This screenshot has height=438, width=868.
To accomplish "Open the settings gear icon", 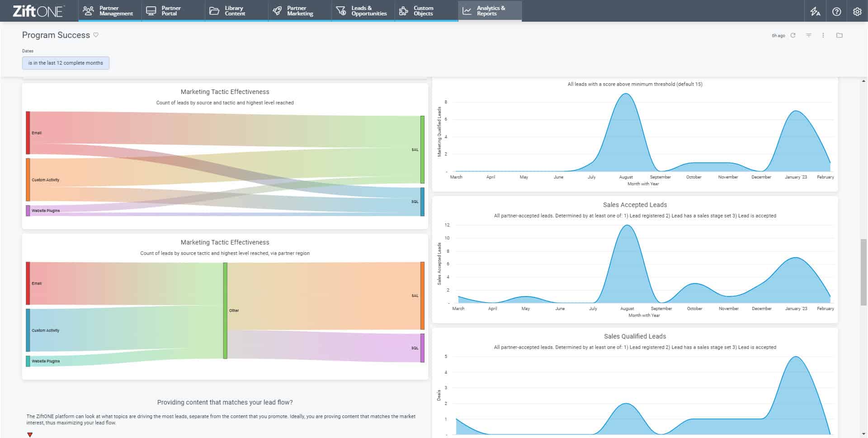I will [857, 11].
